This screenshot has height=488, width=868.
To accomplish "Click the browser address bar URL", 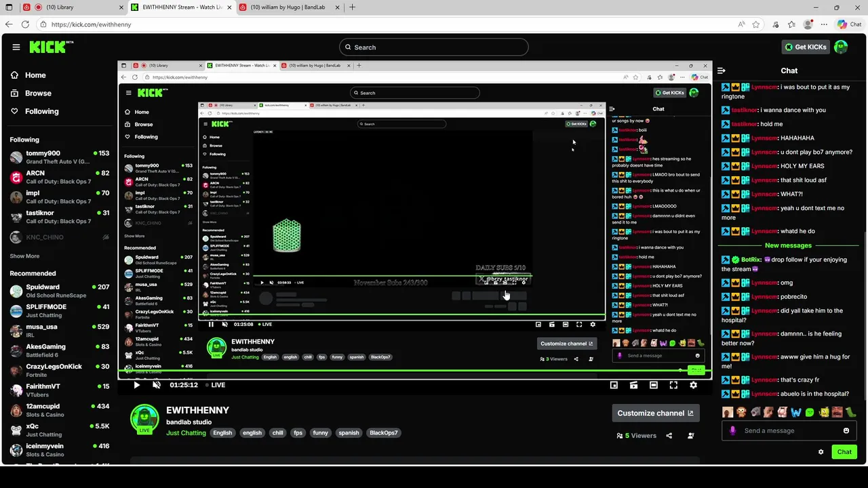I will [92, 24].
